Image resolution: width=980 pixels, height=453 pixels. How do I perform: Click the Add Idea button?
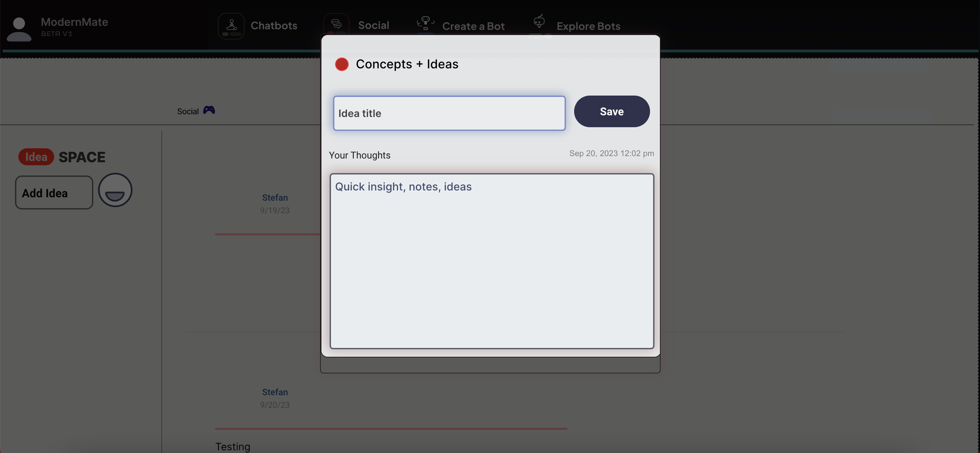[x=54, y=193]
